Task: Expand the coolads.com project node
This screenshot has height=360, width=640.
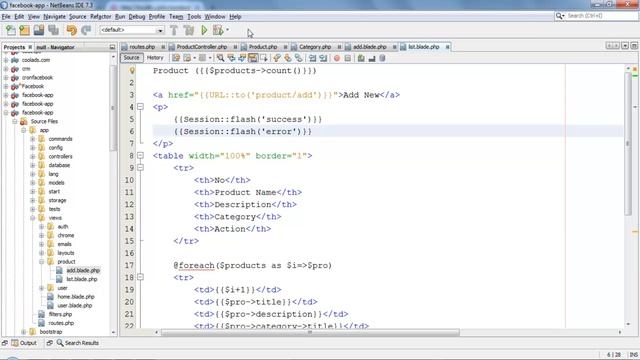Action: (6, 60)
